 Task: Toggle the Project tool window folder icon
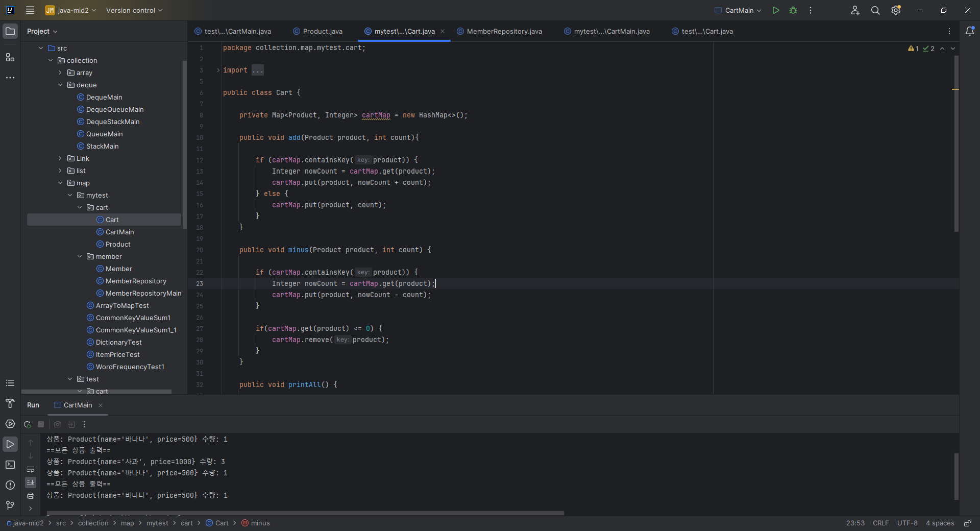pyautogui.click(x=10, y=31)
